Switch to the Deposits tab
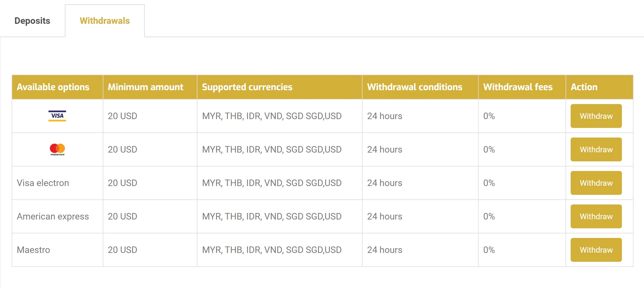The image size is (644, 287). [32, 21]
